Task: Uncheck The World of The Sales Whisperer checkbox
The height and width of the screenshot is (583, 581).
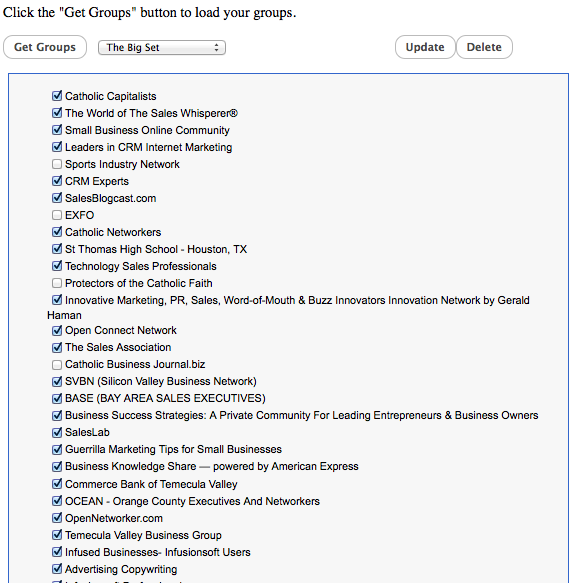Action: pyautogui.click(x=57, y=113)
